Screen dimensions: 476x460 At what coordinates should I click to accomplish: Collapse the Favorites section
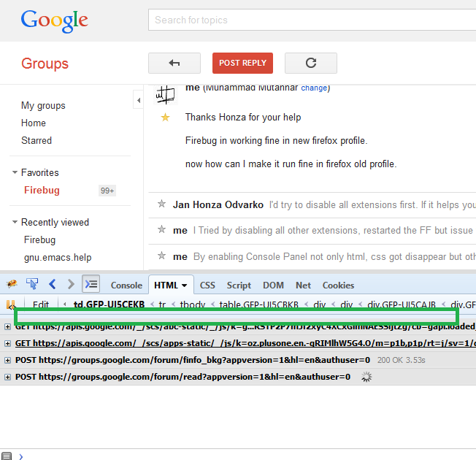[15, 172]
